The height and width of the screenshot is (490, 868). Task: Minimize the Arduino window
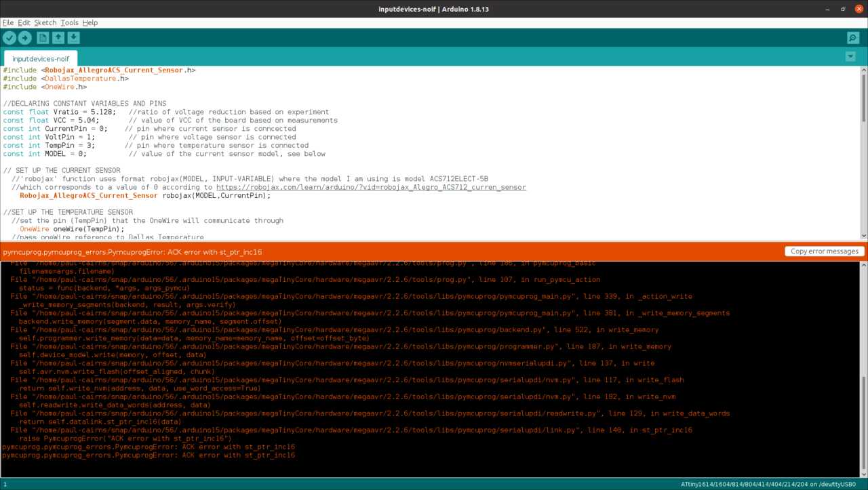[827, 9]
